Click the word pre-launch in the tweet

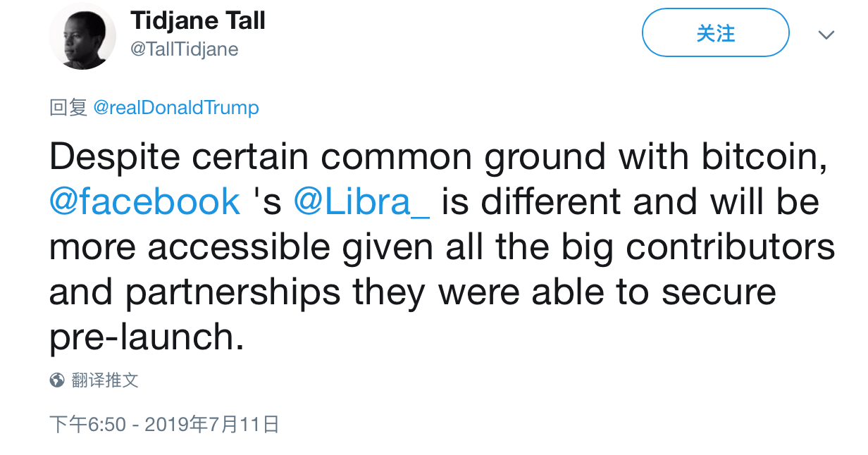(x=147, y=338)
